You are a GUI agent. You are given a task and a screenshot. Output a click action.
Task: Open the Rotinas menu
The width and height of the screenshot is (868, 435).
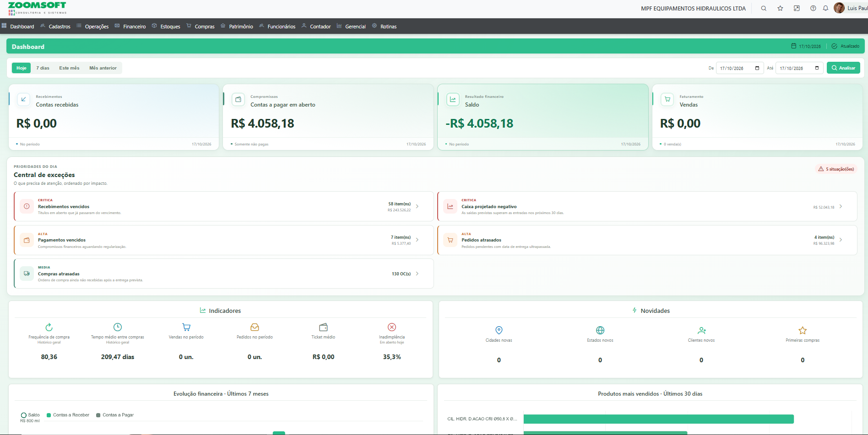384,27
